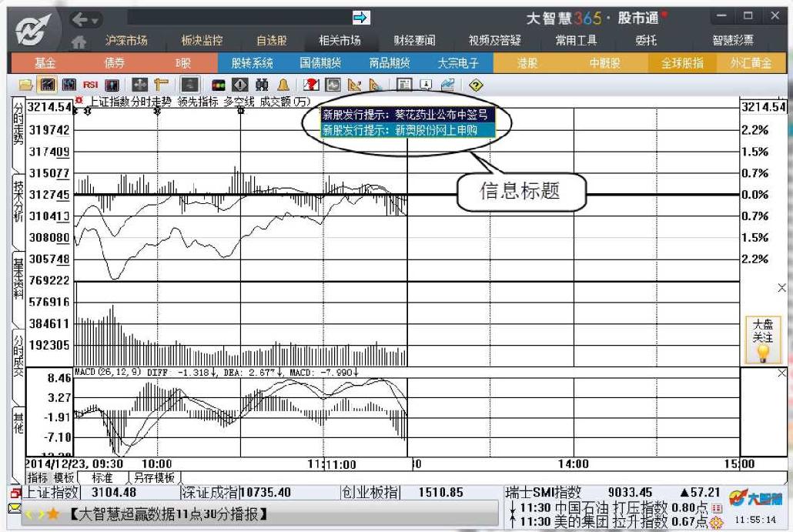Open the 沪深市场 menu
The image size is (793, 532).
[126, 41]
